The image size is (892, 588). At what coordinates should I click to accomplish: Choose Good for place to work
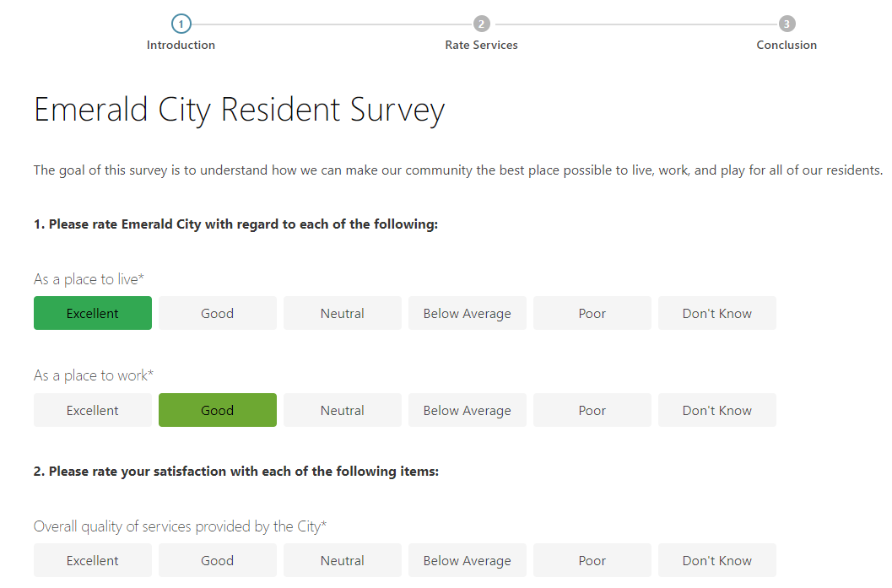218,410
